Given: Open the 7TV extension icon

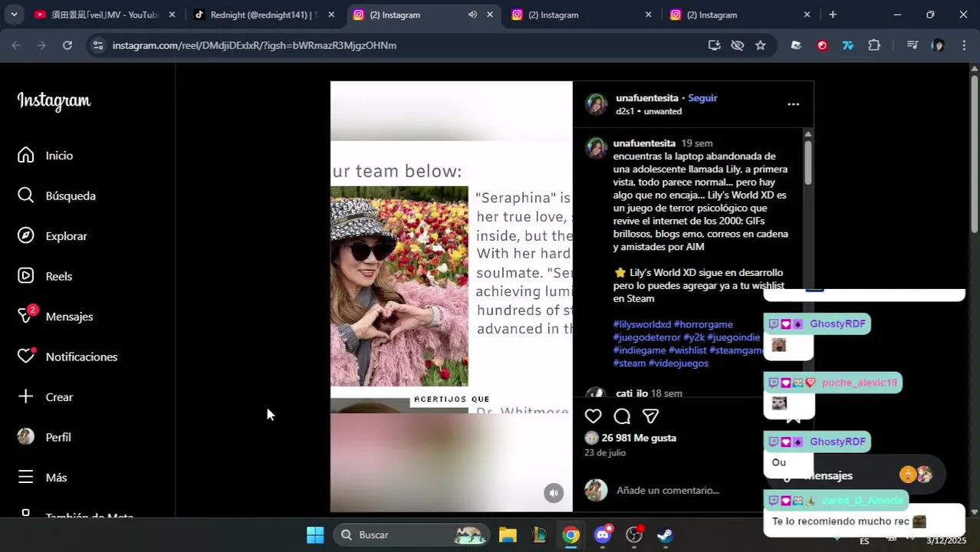Looking at the screenshot, I should click(848, 45).
